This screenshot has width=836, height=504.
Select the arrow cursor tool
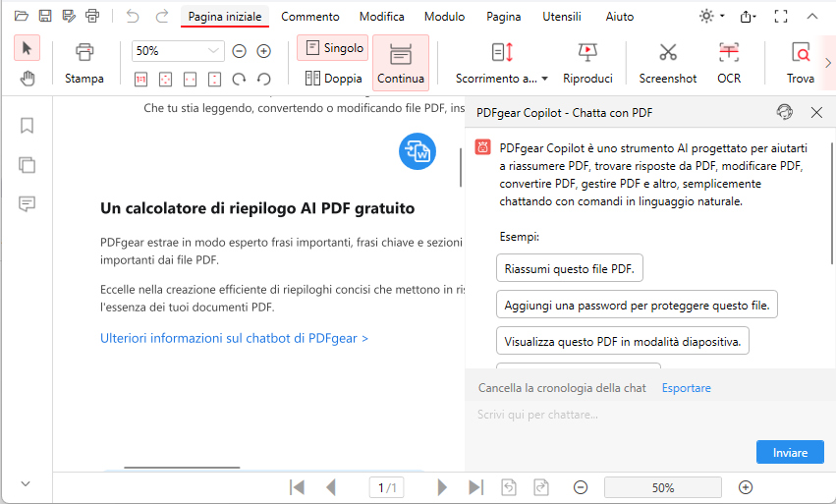[x=27, y=48]
